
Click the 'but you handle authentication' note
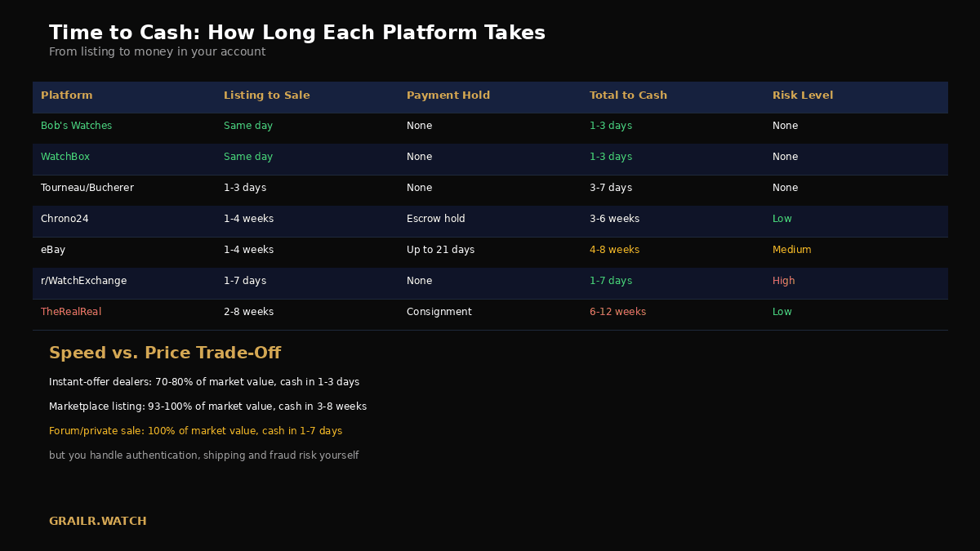(x=204, y=455)
